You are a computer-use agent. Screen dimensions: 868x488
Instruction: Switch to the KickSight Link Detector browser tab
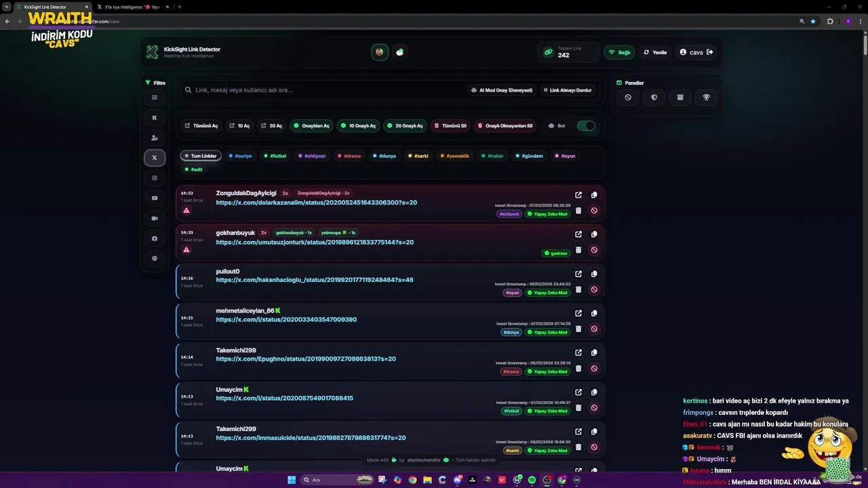[51, 7]
